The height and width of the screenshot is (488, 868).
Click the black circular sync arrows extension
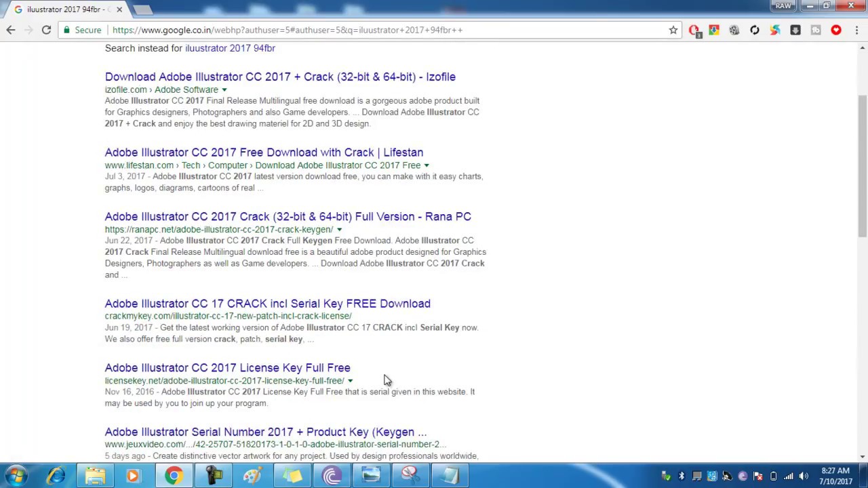pos(755,30)
